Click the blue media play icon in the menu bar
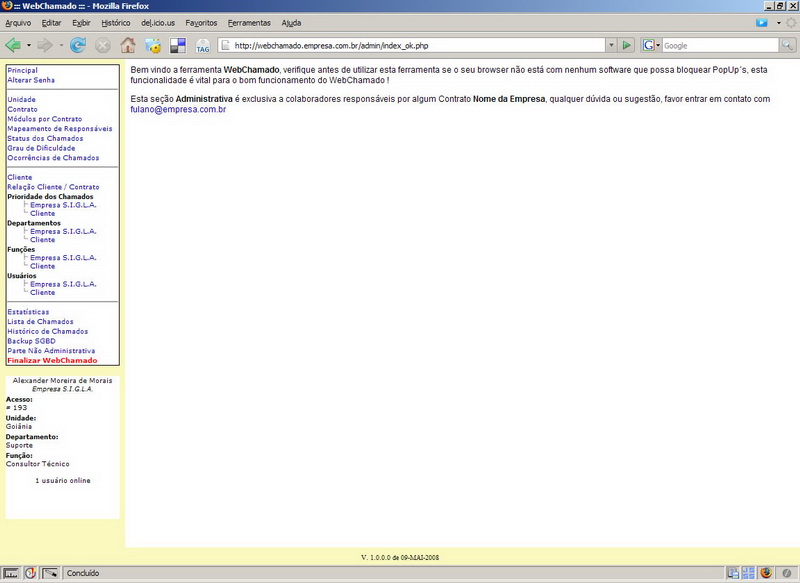The image size is (800, 583). pos(762,22)
